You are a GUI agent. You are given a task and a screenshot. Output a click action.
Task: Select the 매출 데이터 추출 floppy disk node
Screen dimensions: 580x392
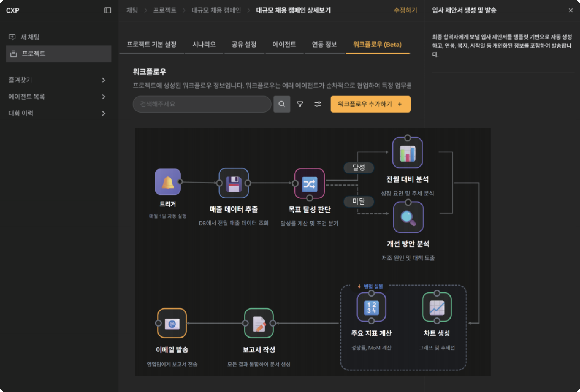234,183
